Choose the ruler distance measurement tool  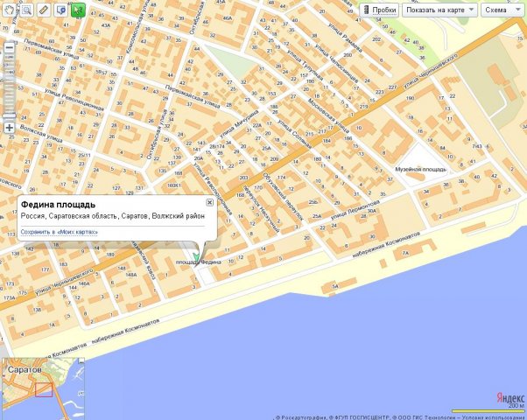pyautogui.click(x=44, y=10)
